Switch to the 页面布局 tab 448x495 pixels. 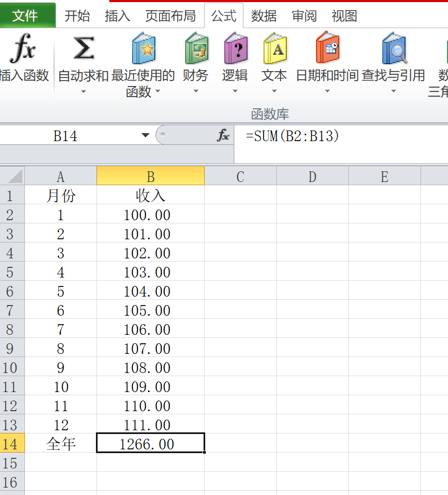click(170, 16)
